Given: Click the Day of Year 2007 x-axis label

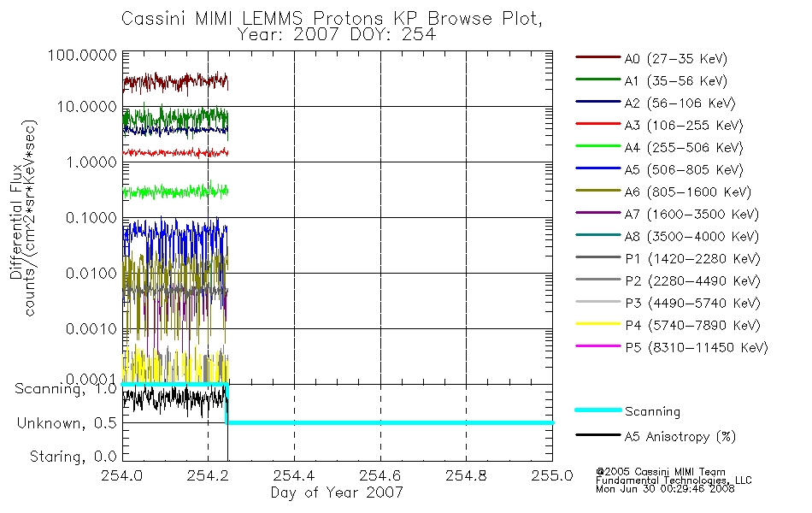Looking at the screenshot, I should 337,492.
